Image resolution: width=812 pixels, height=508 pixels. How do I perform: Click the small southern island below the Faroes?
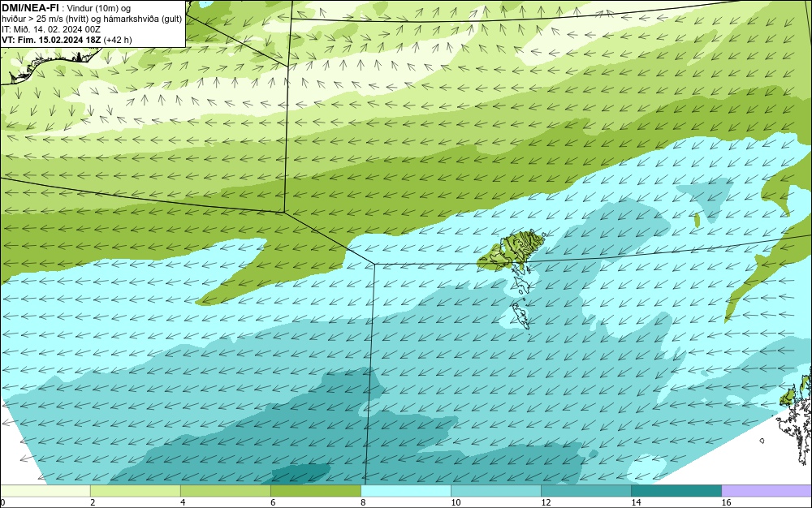point(521,316)
